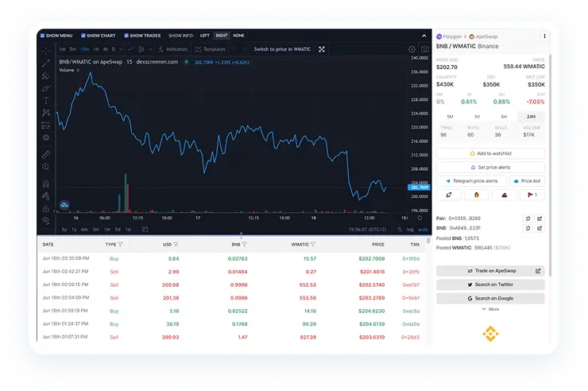Set show info position to RIGHT
Screen dimensions: 588x391
(222, 36)
